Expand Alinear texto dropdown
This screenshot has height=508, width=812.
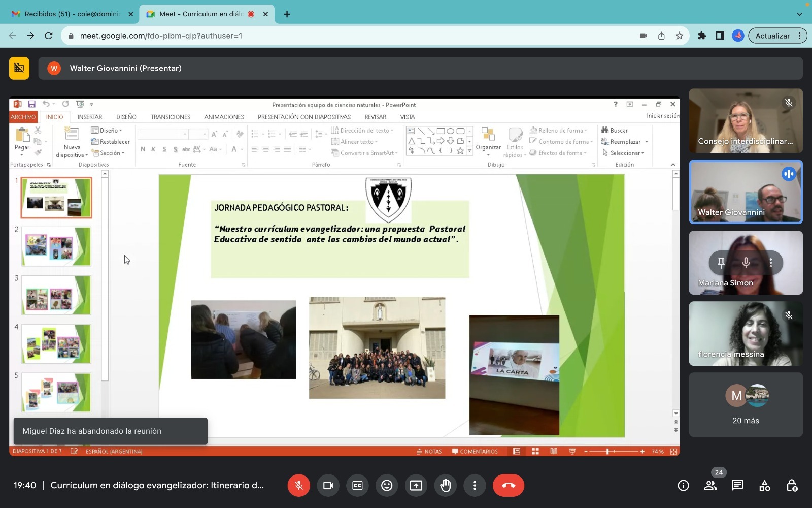354,142
